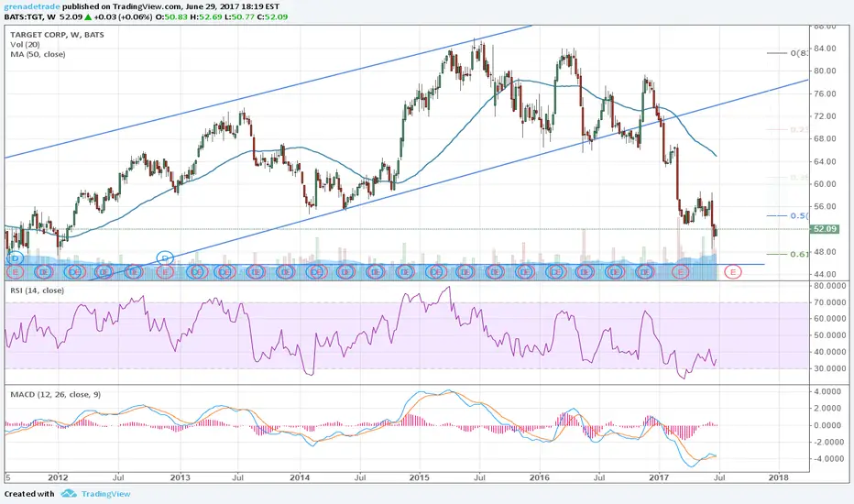
Task: Click the 0.5 Fibonacci level label
Action: tap(799, 215)
